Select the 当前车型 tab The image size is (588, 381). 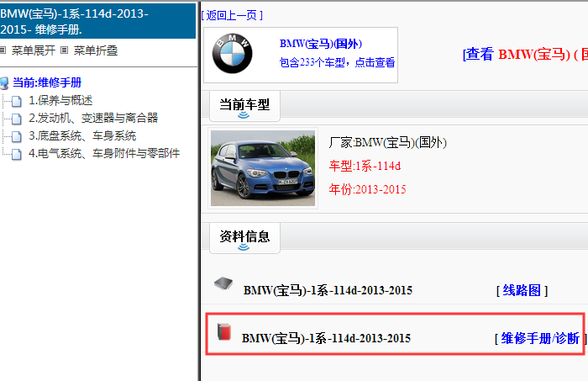pos(244,106)
